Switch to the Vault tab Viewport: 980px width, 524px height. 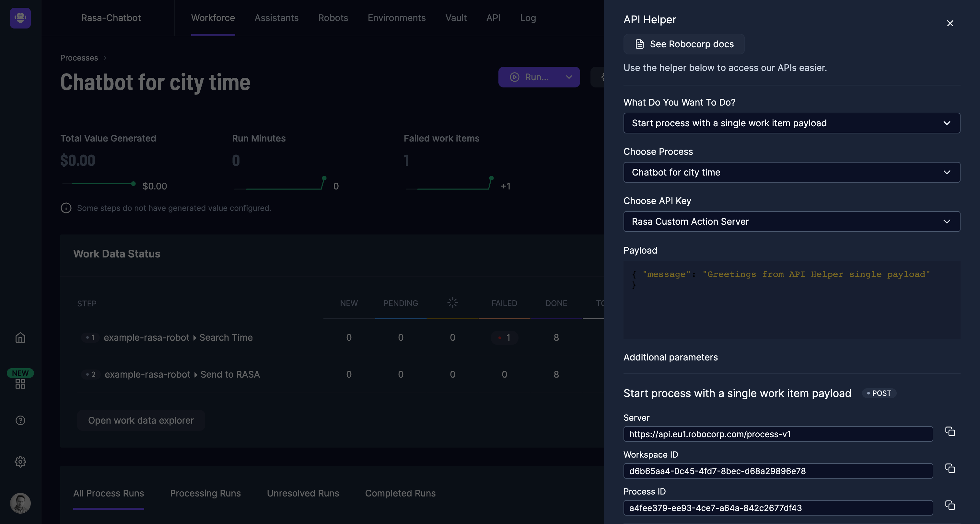pos(456,18)
